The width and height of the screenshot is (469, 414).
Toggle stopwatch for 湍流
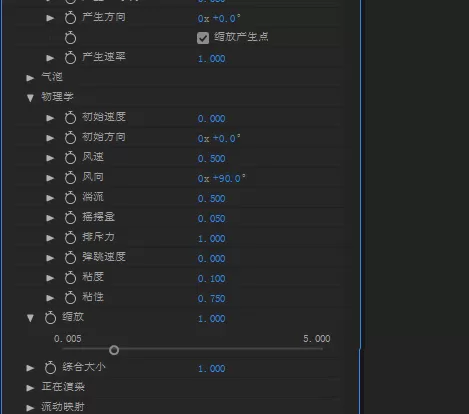[70, 198]
